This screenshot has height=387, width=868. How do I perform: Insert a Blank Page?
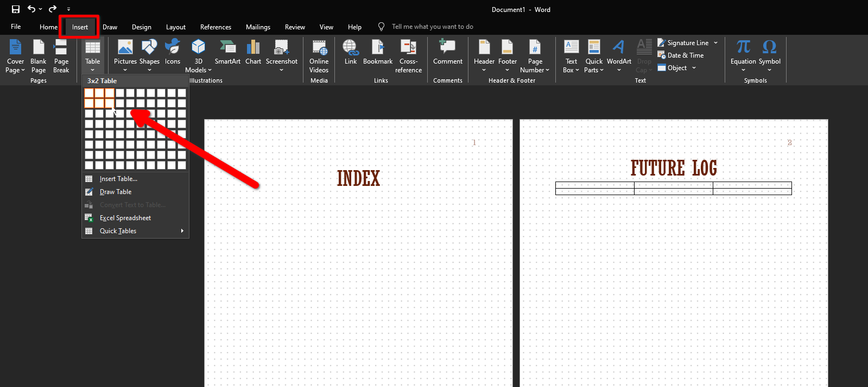click(39, 56)
